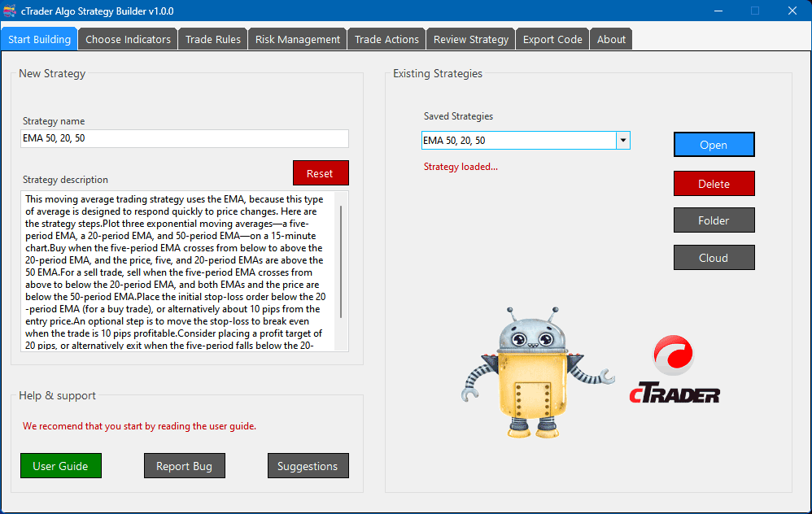812x514 pixels.
Task: Open the Choose Indicators tab
Action: 128,39
